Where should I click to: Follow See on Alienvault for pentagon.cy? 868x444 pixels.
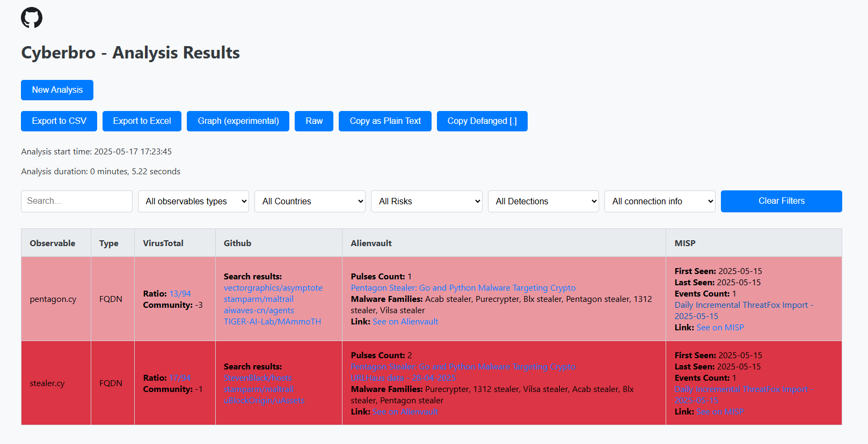pos(405,322)
